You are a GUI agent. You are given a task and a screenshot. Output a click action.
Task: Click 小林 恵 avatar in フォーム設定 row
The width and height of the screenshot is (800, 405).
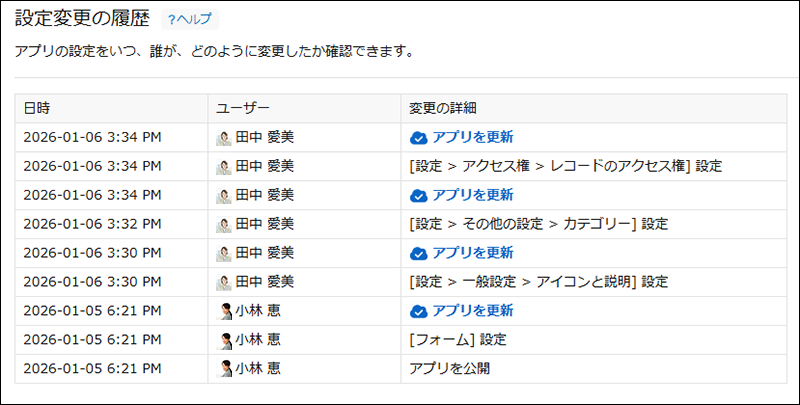coord(223,340)
